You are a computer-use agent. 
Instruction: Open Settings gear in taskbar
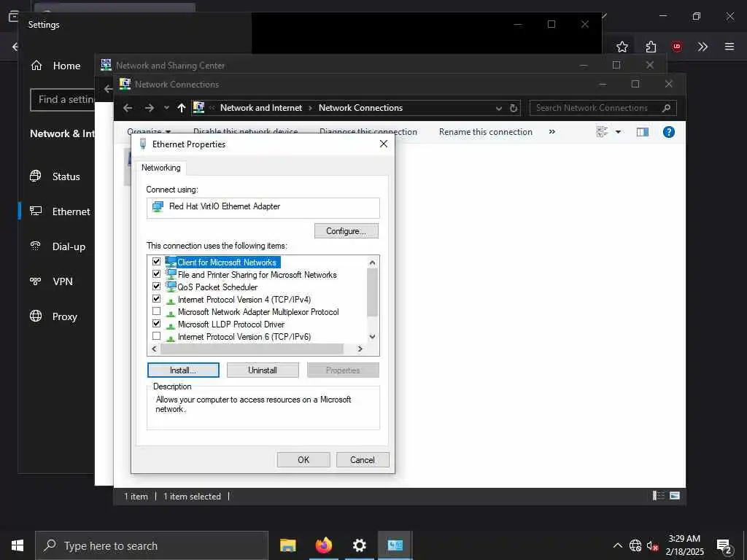tap(359, 545)
